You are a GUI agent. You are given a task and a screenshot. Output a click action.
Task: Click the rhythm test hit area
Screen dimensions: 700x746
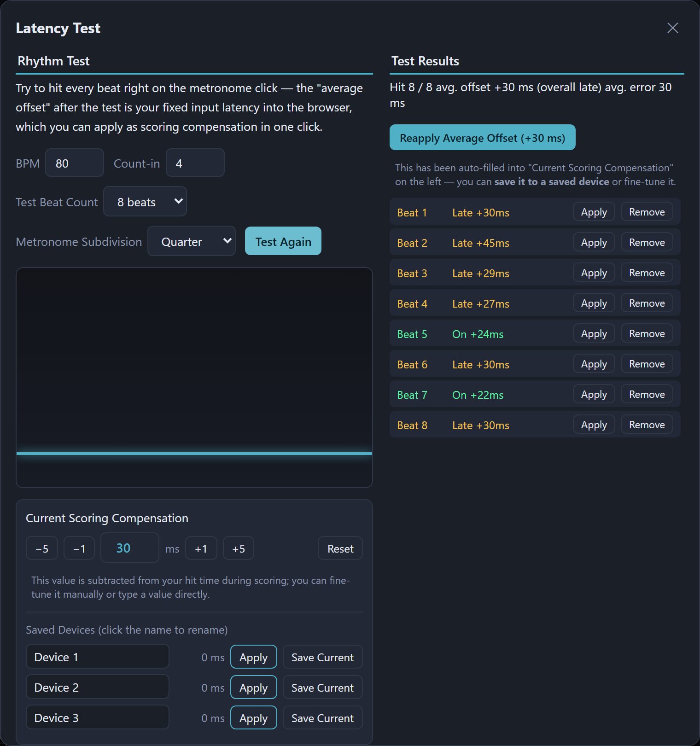coord(194,378)
